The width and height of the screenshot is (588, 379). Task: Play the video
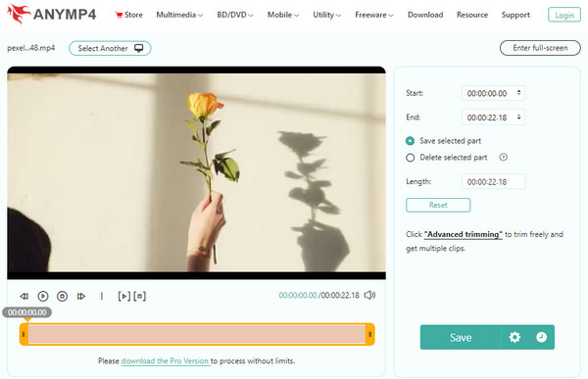coord(43,296)
